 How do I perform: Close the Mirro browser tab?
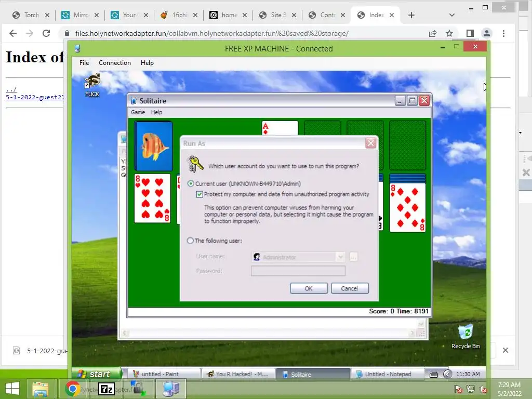click(x=97, y=15)
